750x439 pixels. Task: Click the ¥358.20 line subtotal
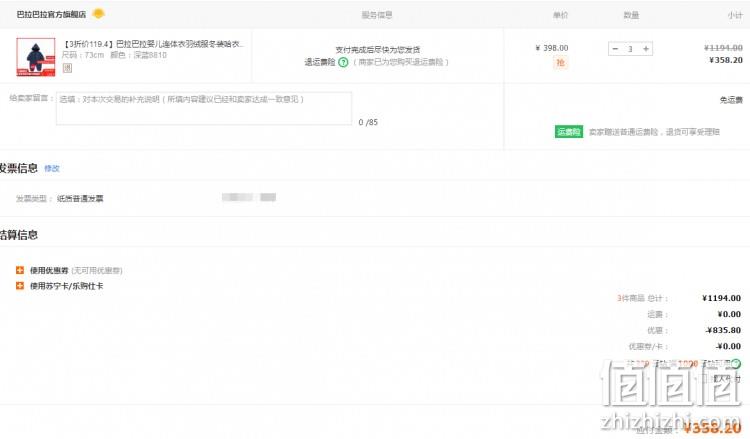726,60
